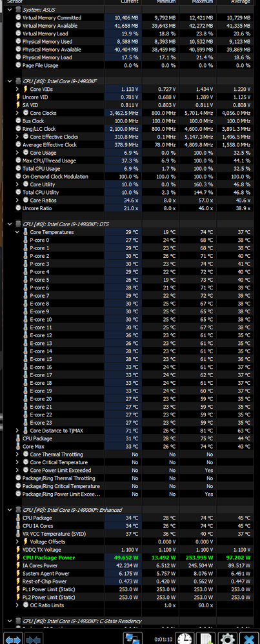
Task: Select the Package/Ring Thermal Throttling row label
Action: point(59,478)
